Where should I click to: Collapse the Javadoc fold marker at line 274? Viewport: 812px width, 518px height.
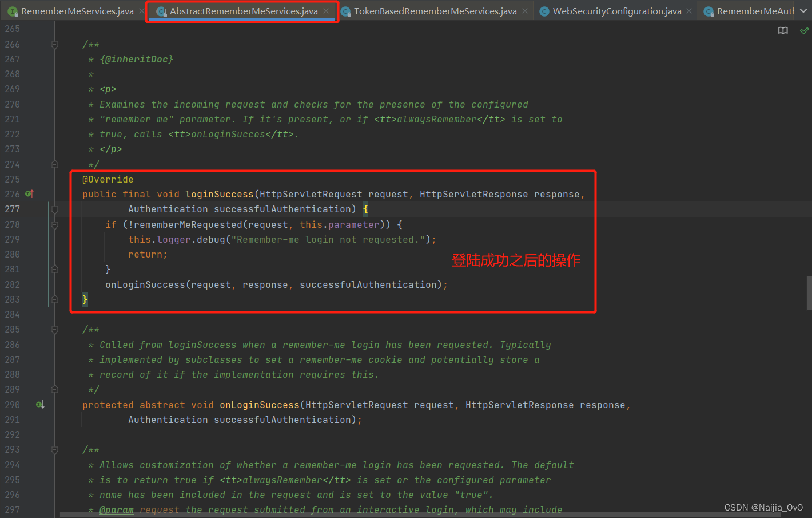tap(55, 164)
